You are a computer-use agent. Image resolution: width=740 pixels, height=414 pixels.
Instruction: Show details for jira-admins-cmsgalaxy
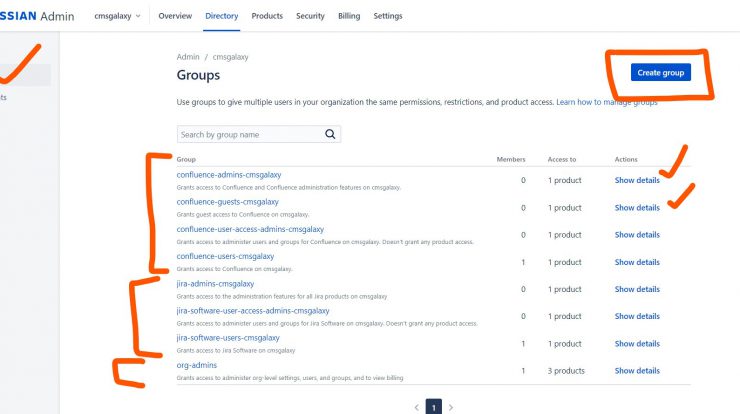coord(637,289)
